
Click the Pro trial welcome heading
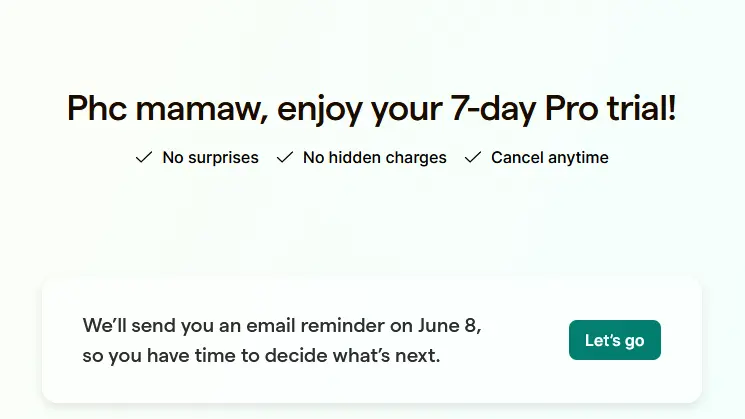tap(372, 109)
